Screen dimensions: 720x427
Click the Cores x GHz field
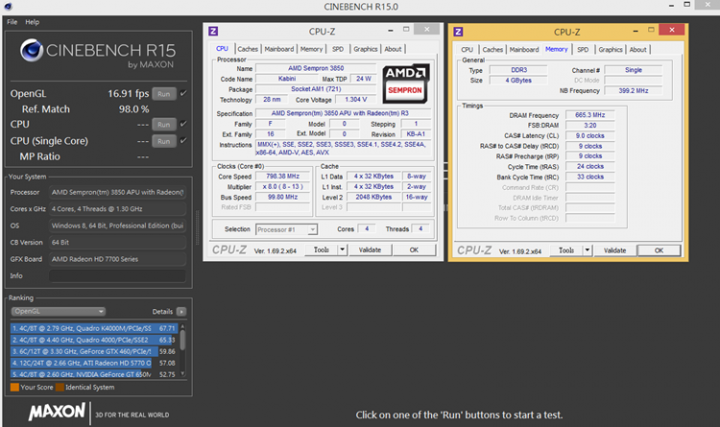tap(117, 208)
